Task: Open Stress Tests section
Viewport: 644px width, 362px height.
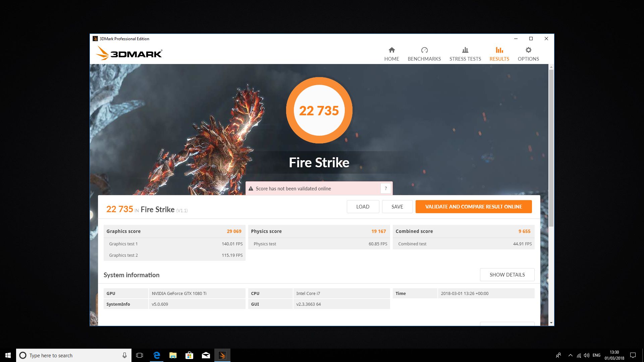Action: [x=465, y=54]
